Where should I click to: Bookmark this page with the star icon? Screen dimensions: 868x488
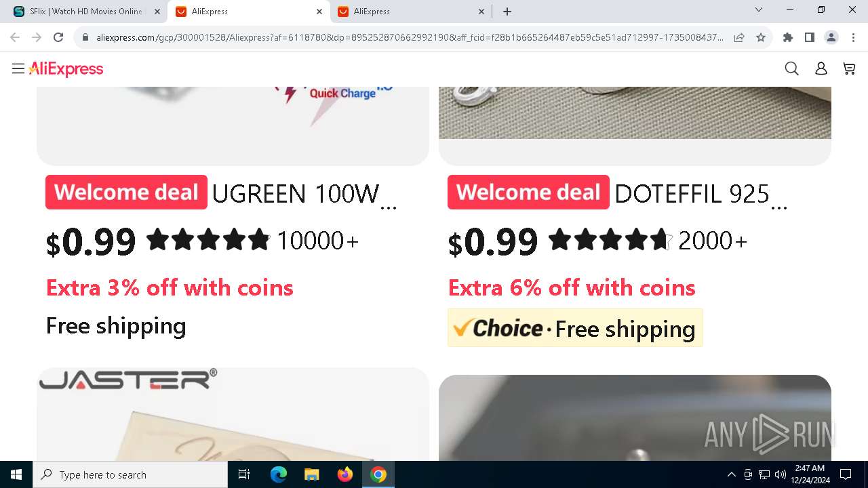coord(761,37)
